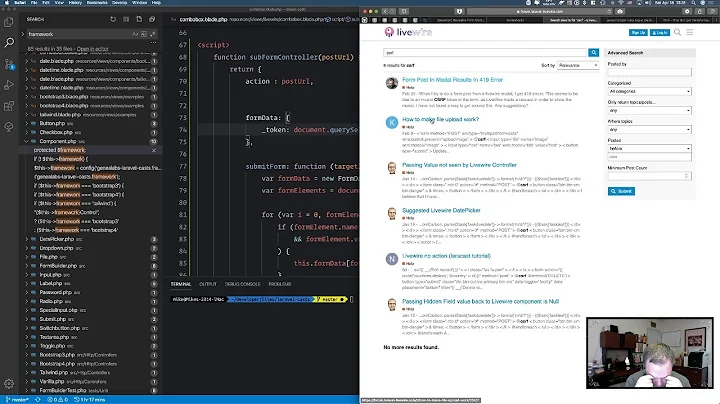Screen dimensions: 720x404
Task: Click the Advanced Search Submit button
Action: [621, 191]
